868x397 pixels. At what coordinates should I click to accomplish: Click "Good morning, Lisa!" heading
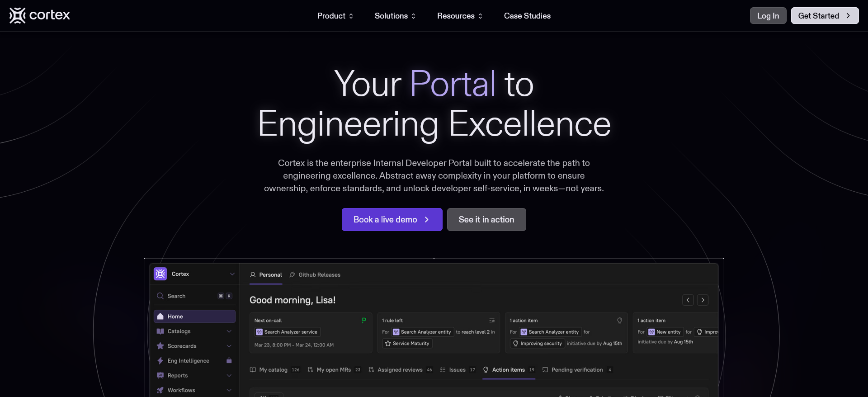click(x=292, y=300)
